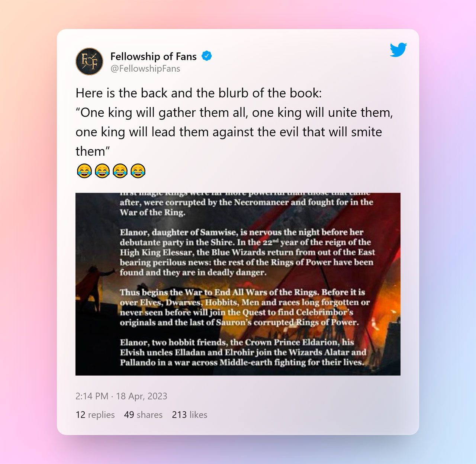View the 213 likes
Image resolution: width=476 pixels, height=464 pixels.
190,415
